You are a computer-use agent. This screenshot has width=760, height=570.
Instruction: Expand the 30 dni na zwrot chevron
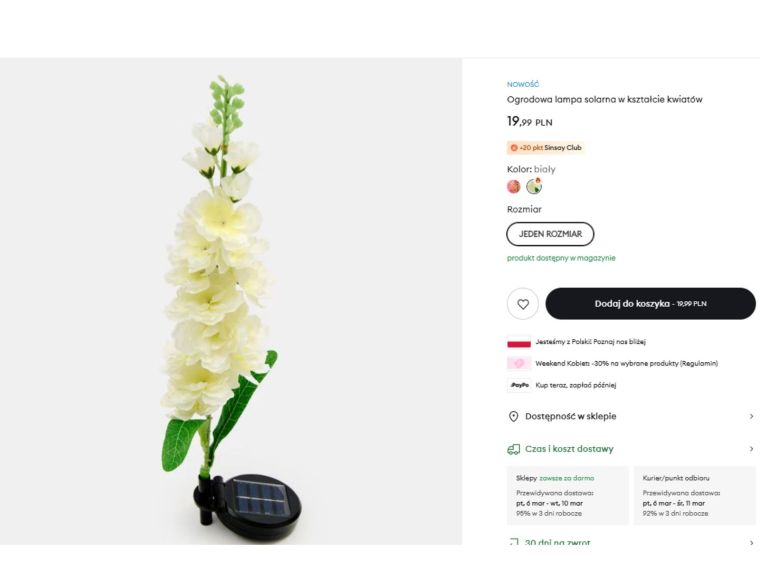pos(751,543)
